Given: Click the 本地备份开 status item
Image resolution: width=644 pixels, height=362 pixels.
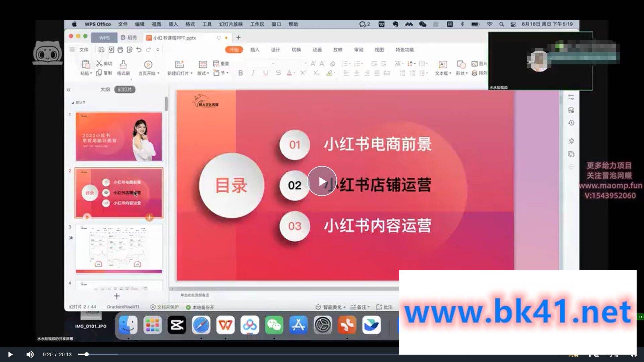Looking at the screenshot, I should click(200, 307).
